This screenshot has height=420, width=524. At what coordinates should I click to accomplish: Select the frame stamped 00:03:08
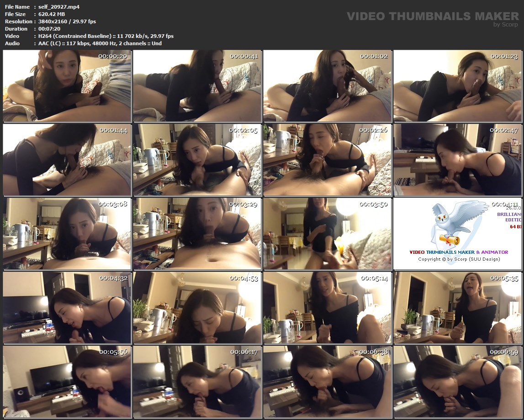[x=67, y=233]
